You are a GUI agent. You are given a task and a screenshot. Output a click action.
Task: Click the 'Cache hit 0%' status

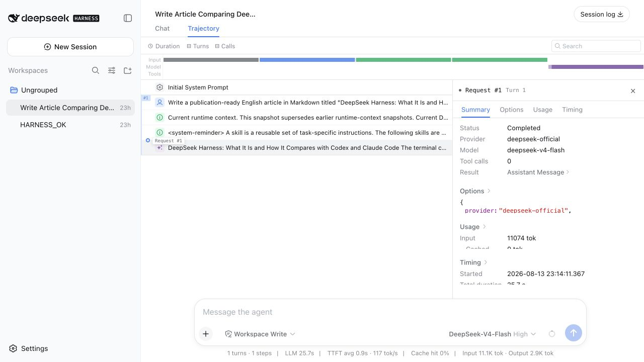pos(430,353)
